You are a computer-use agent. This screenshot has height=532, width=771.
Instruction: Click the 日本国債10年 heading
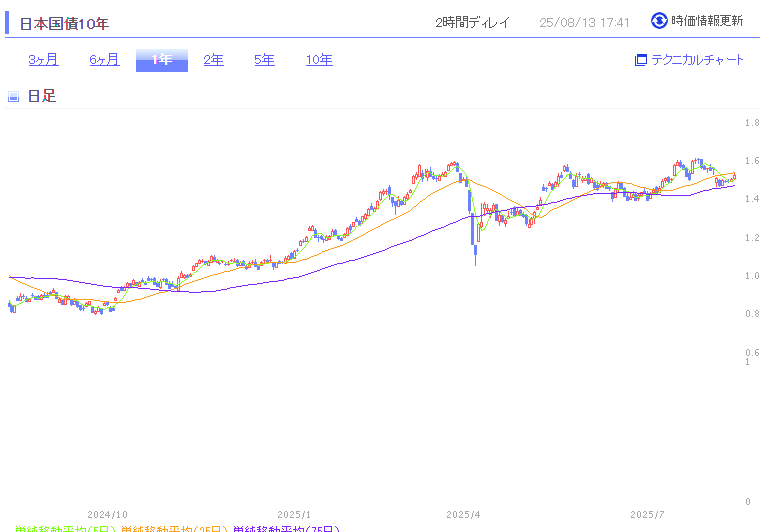[x=64, y=24]
